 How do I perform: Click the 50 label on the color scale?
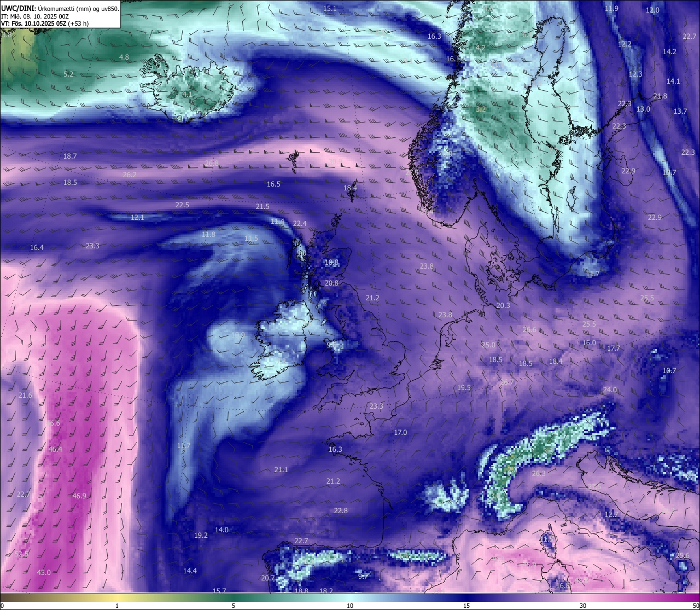point(696,606)
